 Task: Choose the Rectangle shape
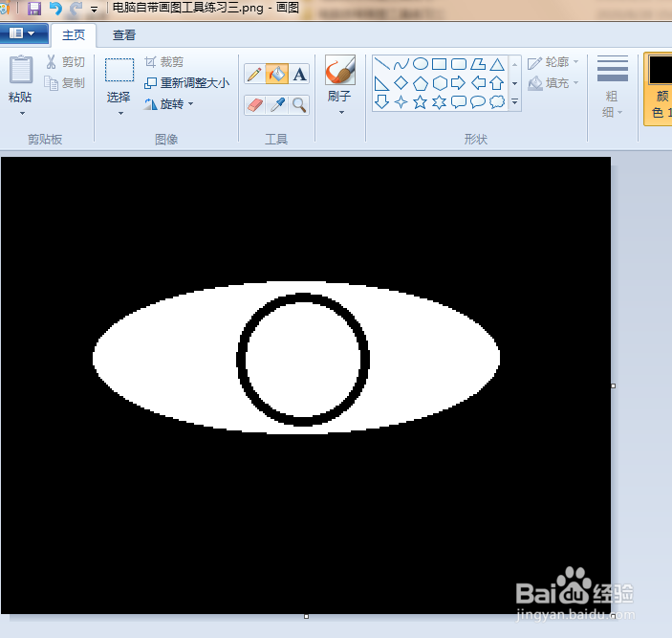tap(440, 64)
